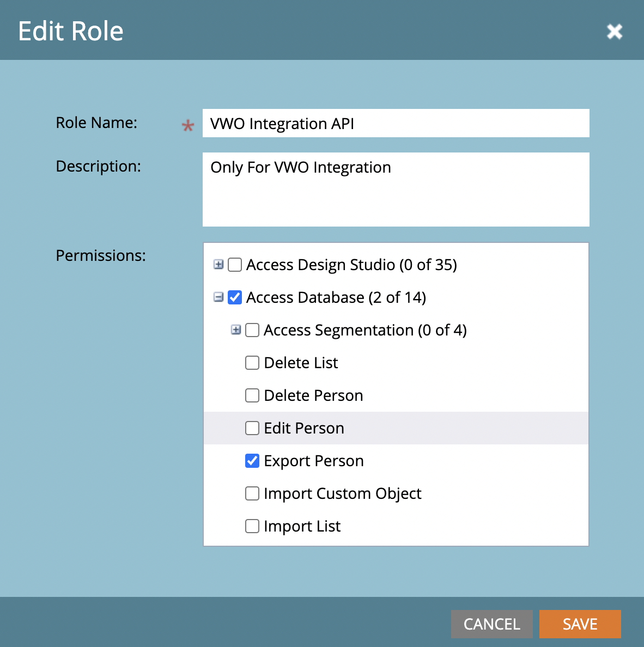Enable the Access Segmentation checkbox
Image resolution: width=644 pixels, height=647 pixels.
(x=252, y=330)
